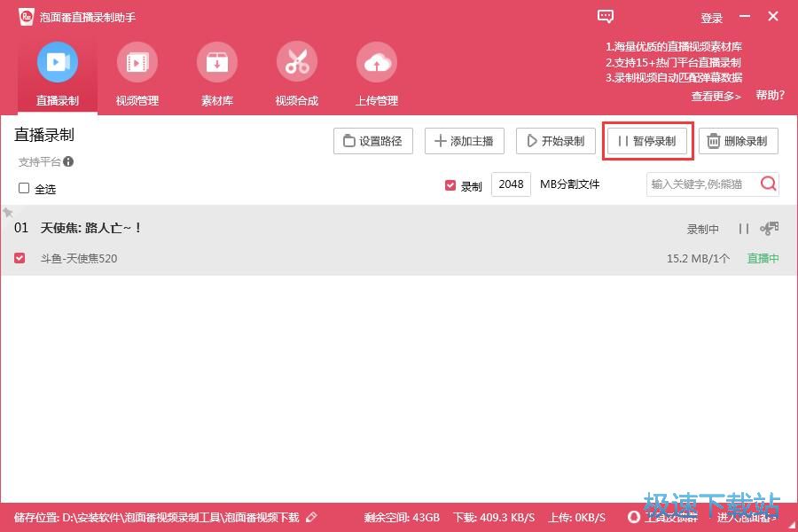Click 开始录制 button
This screenshot has height=532, width=798.
coord(556,141)
